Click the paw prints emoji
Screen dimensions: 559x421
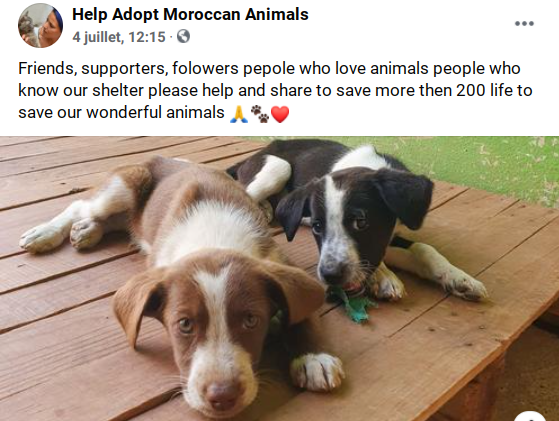(x=260, y=114)
